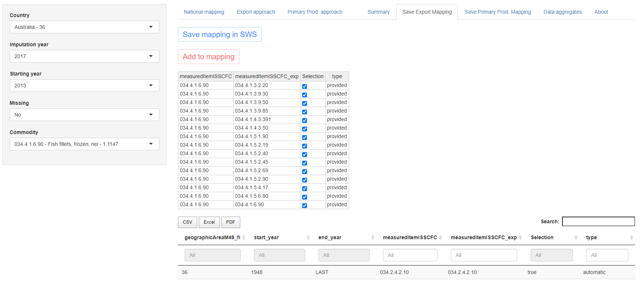
Task: Sort the type column using its arrows
Action: (631, 238)
